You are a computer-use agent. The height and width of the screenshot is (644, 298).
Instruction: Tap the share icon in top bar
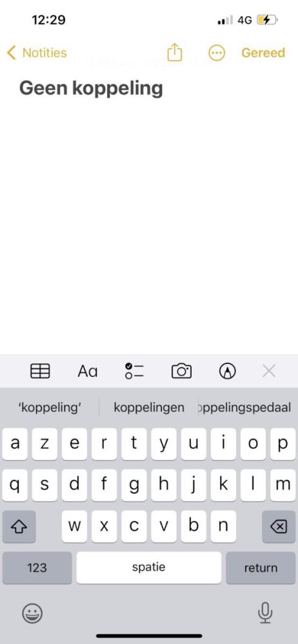(175, 53)
